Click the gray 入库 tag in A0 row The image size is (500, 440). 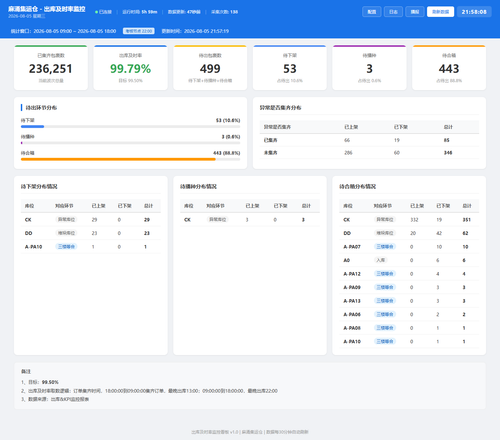(x=381, y=260)
